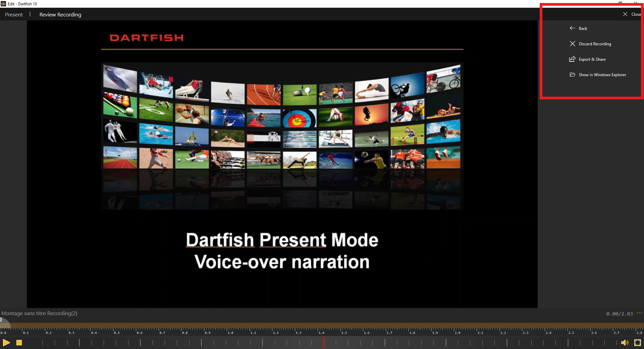The width and height of the screenshot is (644, 349).
Task: Click the Dartfish app icon in the title bar
Action: [3, 4]
